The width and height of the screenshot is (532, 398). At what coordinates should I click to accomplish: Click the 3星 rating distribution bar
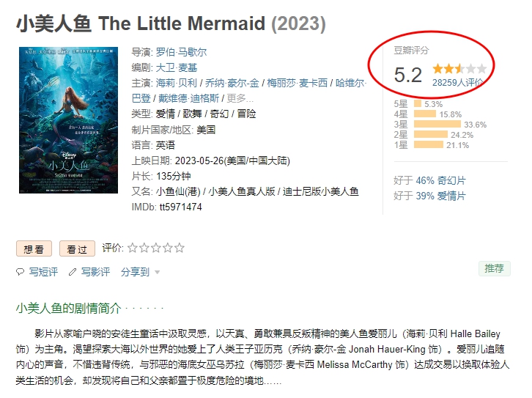[x=437, y=124]
